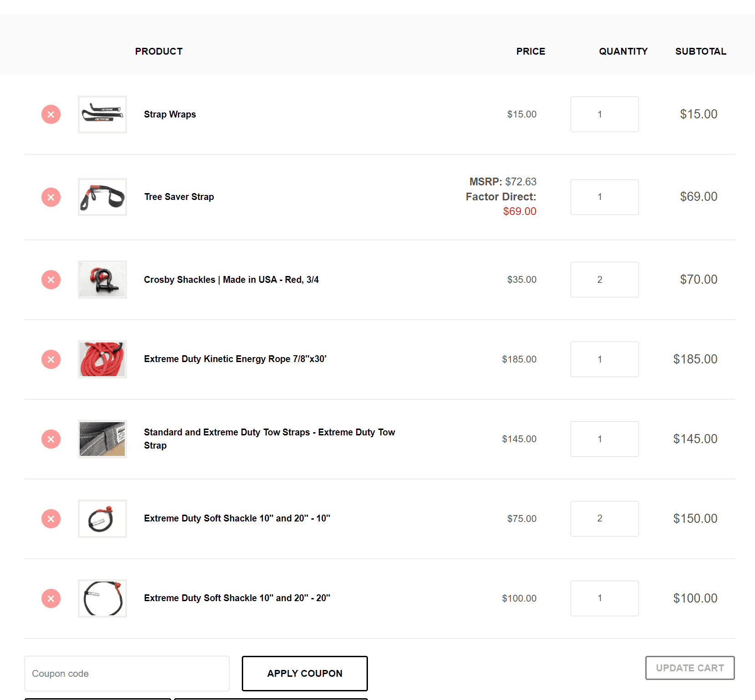Click the Product column header
755x700 pixels.
159,51
